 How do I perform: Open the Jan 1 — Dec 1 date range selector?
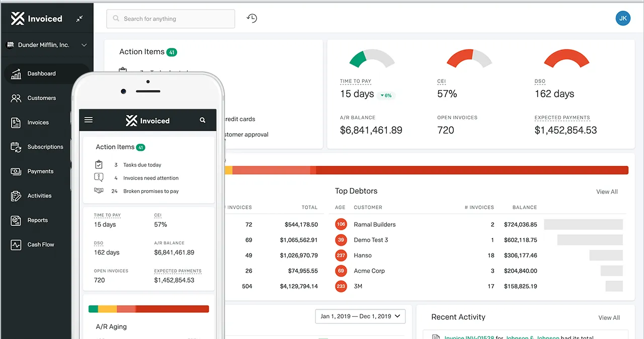[360, 316]
